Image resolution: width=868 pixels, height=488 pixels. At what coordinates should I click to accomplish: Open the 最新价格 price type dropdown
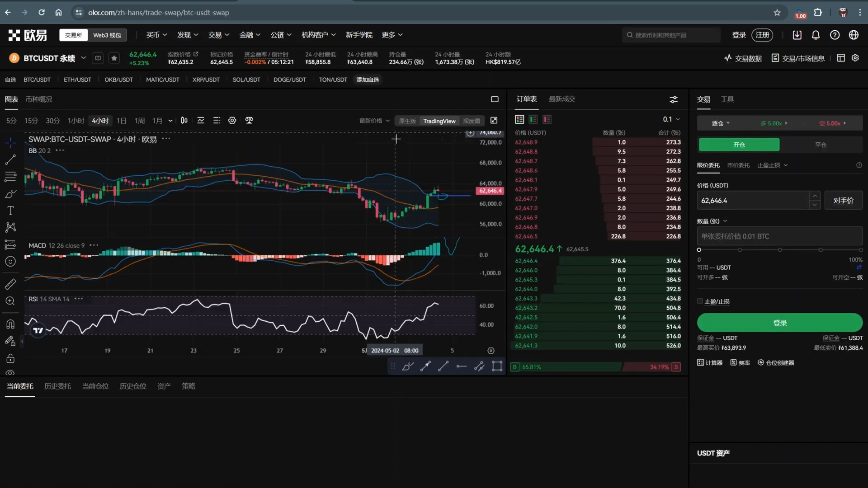(x=374, y=121)
